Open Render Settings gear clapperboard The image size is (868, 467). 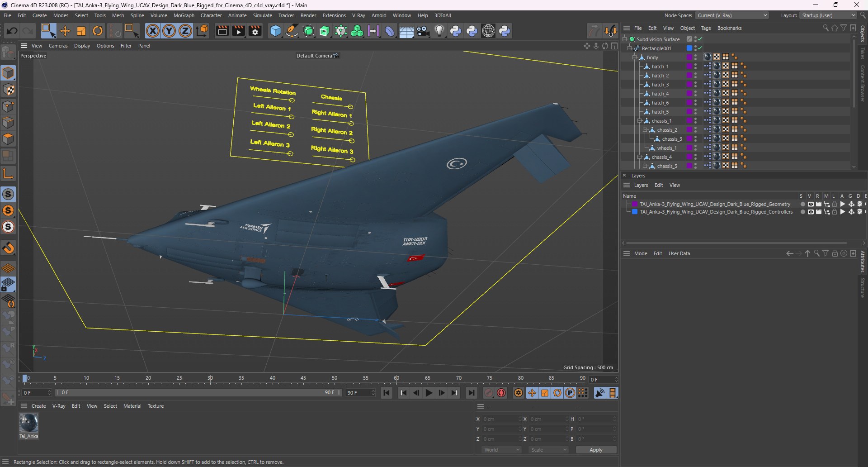point(255,31)
